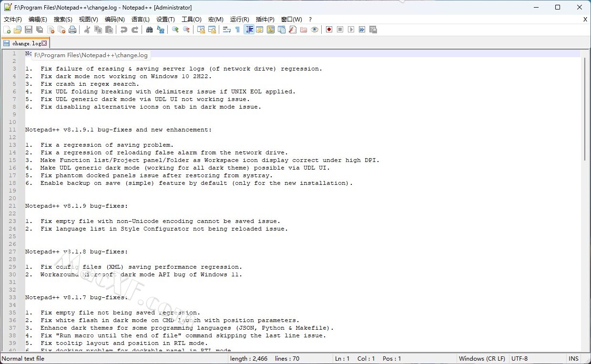591x364 pixels.
Task: Select the change.log document tab
Action: pos(25,43)
